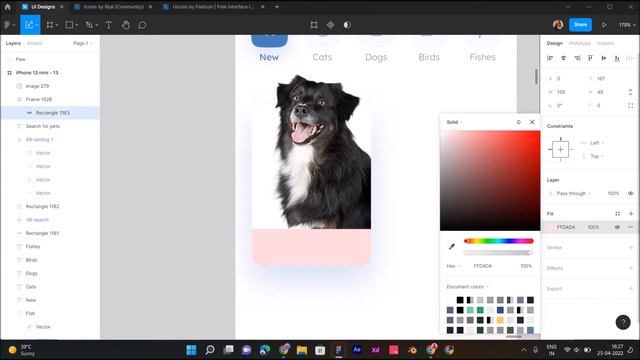Image resolution: width=640 pixels, height=360 pixels.
Task: Add an Effect with plus
Action: 631,268
